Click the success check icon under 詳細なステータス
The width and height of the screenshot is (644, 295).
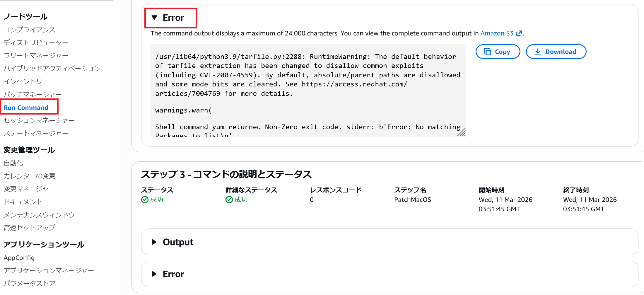point(229,200)
